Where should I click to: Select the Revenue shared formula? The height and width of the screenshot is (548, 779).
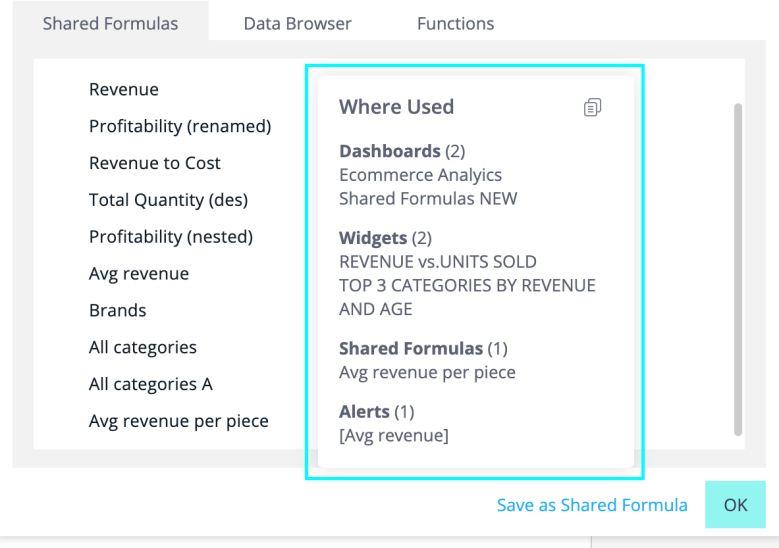(124, 89)
